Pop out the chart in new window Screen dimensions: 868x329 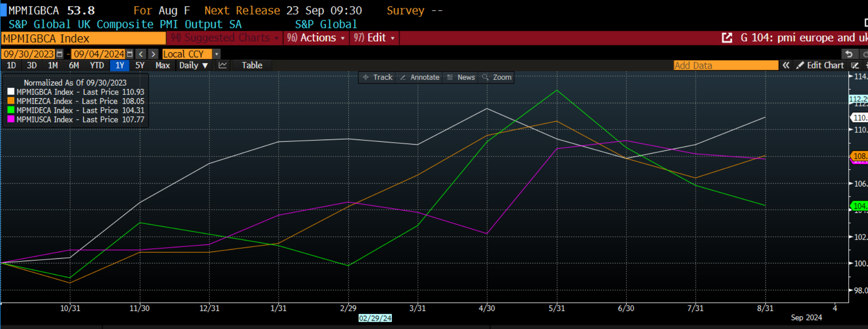click(727, 38)
